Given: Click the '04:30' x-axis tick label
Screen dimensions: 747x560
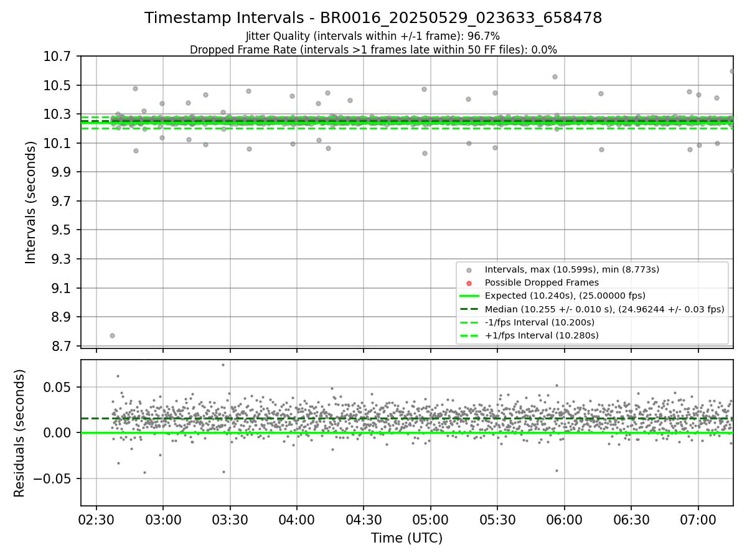Looking at the screenshot, I should (364, 520).
